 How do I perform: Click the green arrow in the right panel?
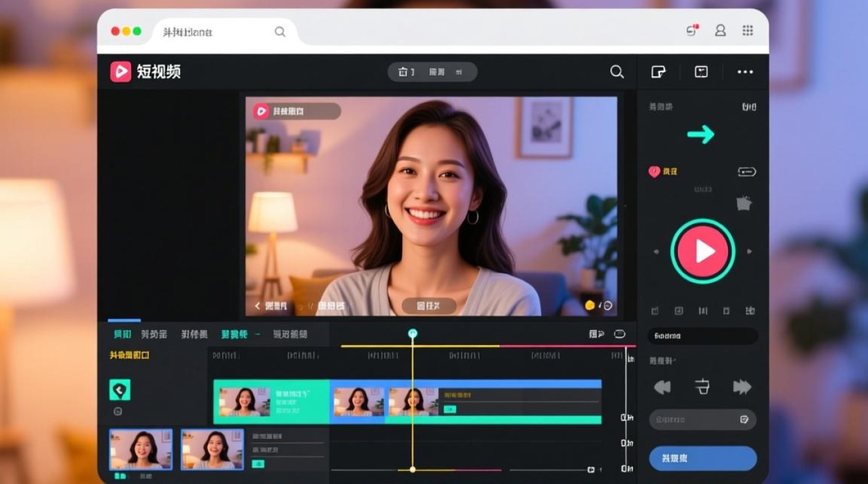pyautogui.click(x=701, y=134)
